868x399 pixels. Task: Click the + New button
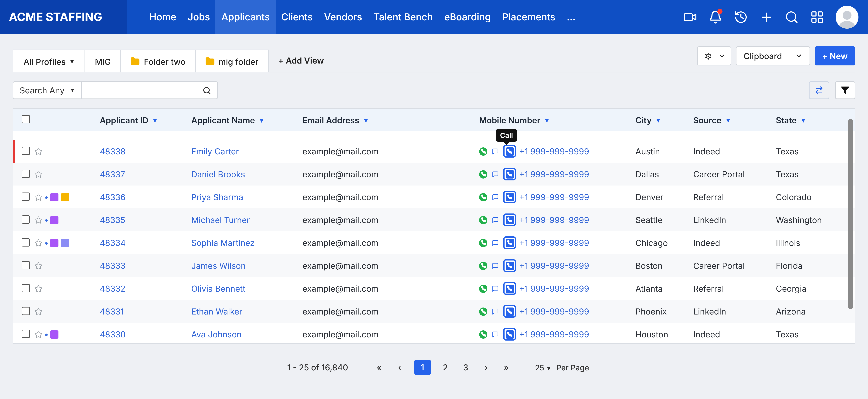[835, 56]
